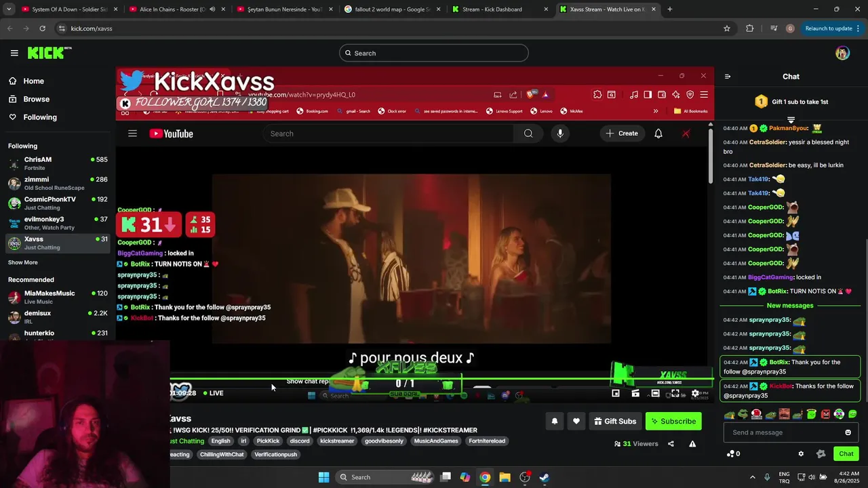Viewport: 868px width, 488px height.
Task: Enable mini-player mode on the stream
Action: pyautogui.click(x=616, y=393)
